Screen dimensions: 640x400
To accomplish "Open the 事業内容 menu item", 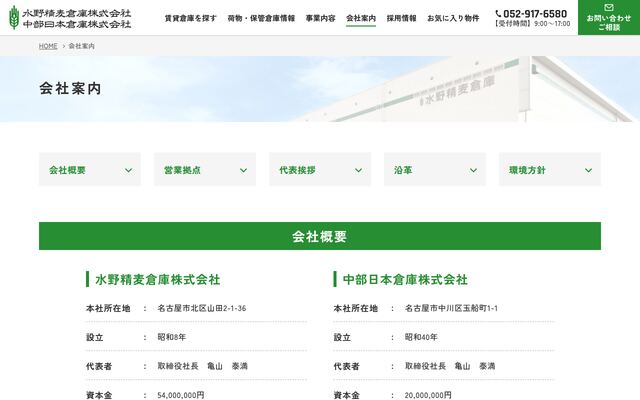I will pyautogui.click(x=320, y=18).
